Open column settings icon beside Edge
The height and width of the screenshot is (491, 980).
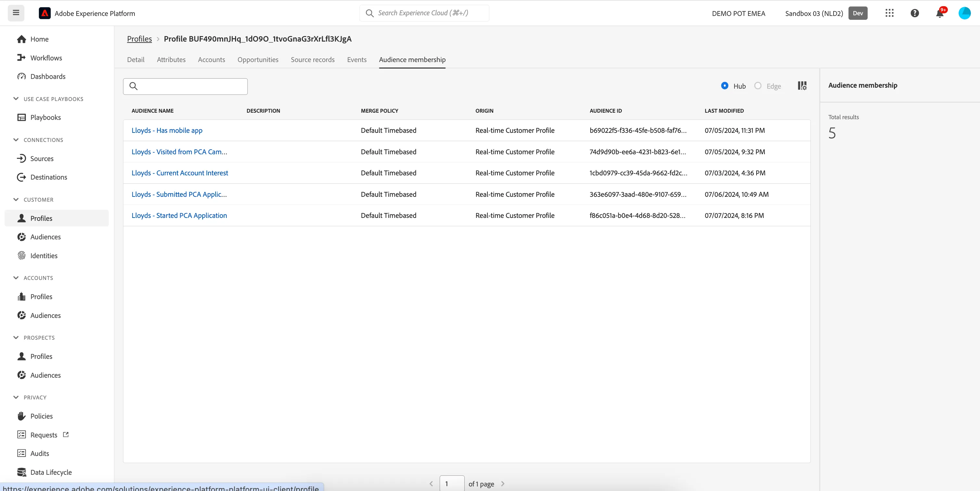[x=802, y=86]
